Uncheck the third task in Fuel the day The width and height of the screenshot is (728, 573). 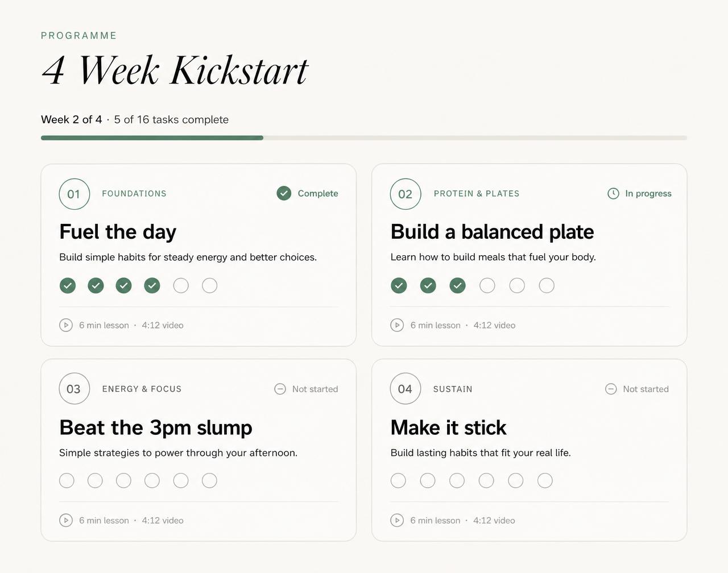coord(124,285)
